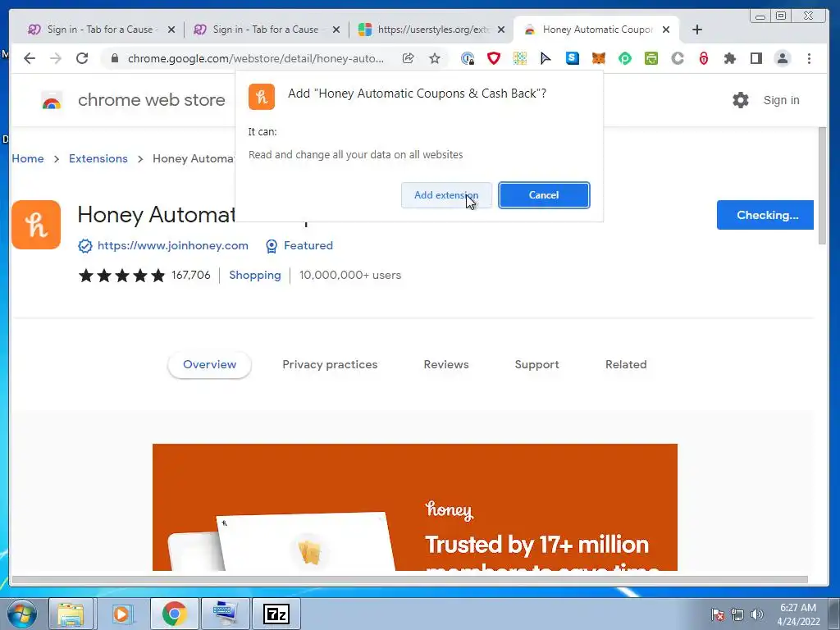
Task: Click the chrome web store logo
Action: [52, 100]
